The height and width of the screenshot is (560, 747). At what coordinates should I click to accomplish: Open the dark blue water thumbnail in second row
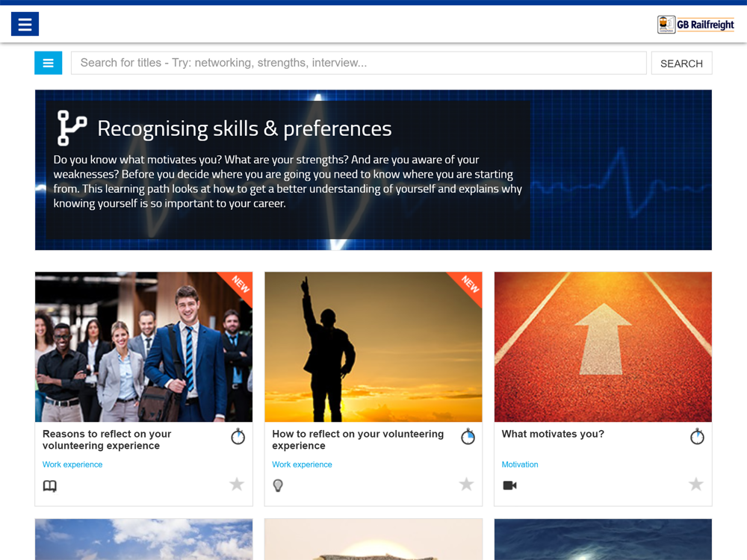click(603, 540)
